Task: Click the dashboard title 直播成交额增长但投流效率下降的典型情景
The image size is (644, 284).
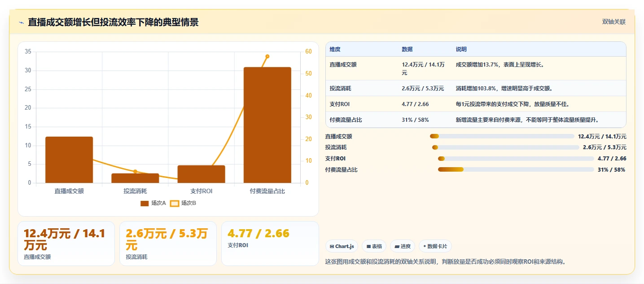Action: 113,22
